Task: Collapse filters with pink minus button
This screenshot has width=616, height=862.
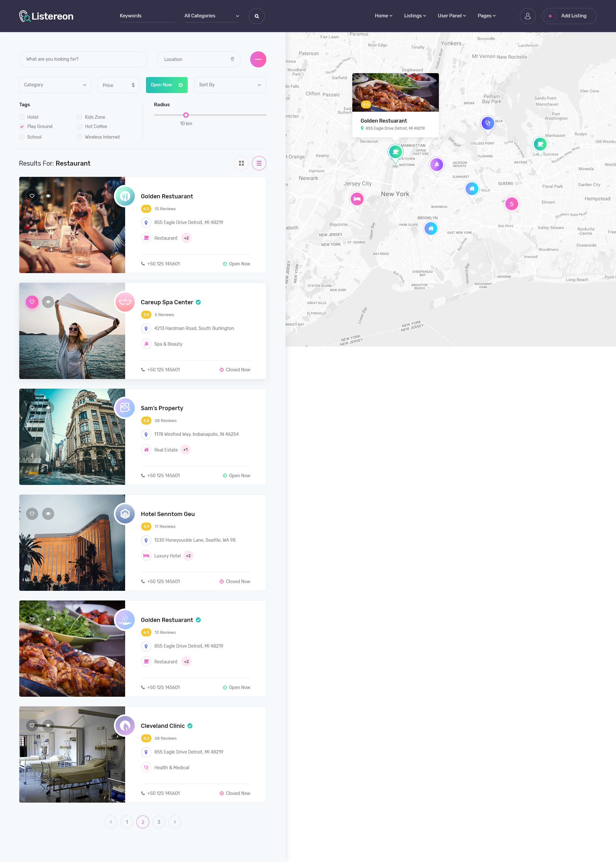Action: click(258, 59)
